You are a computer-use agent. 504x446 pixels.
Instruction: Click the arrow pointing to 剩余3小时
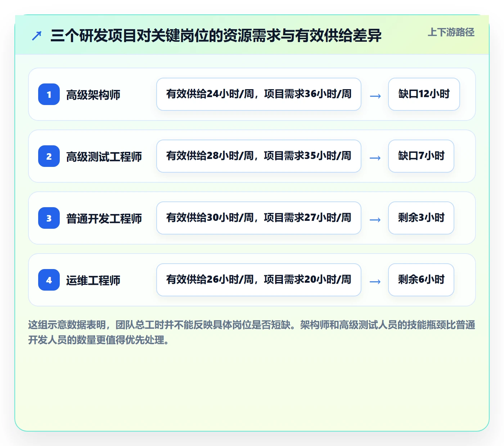(375, 220)
